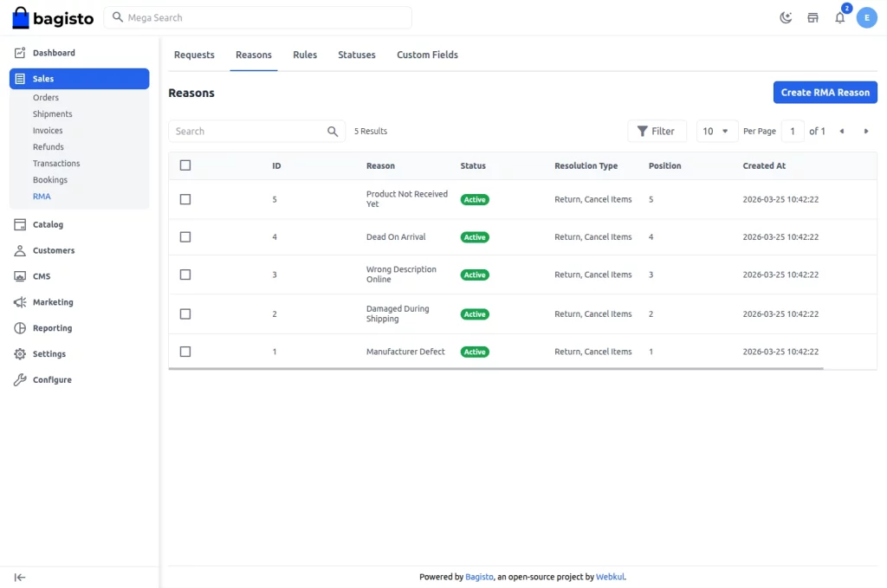Click the Create RMA Reason button
The image size is (887, 588).
pyautogui.click(x=825, y=92)
